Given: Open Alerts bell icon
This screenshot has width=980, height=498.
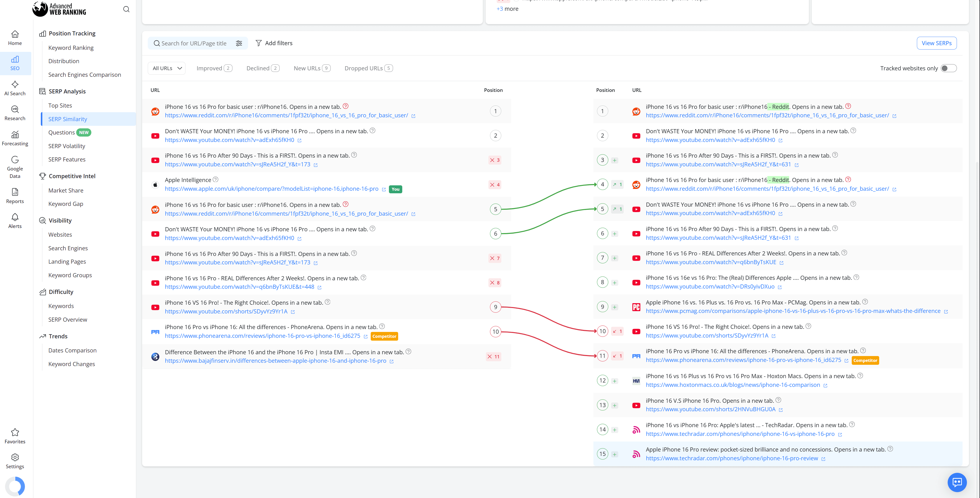Looking at the screenshot, I should (15, 221).
